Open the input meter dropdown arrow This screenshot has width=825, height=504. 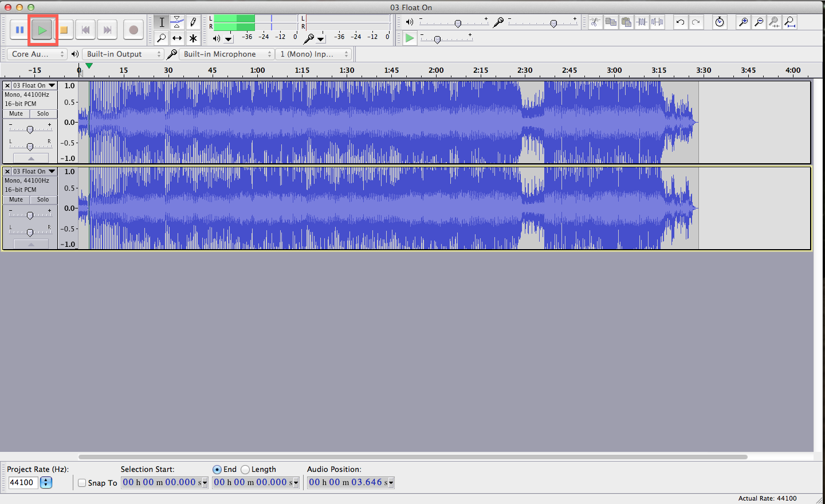tap(321, 39)
